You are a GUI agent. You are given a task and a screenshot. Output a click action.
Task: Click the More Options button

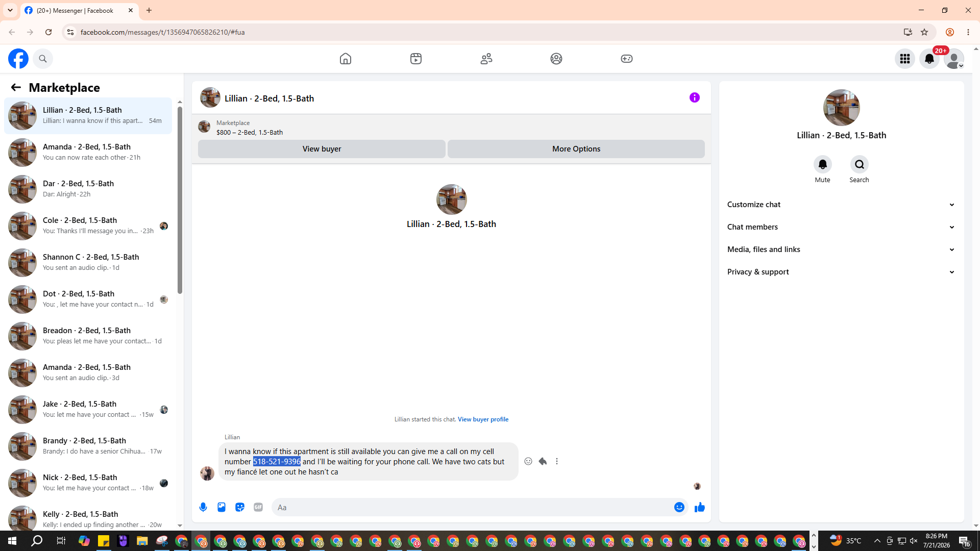[x=576, y=149]
